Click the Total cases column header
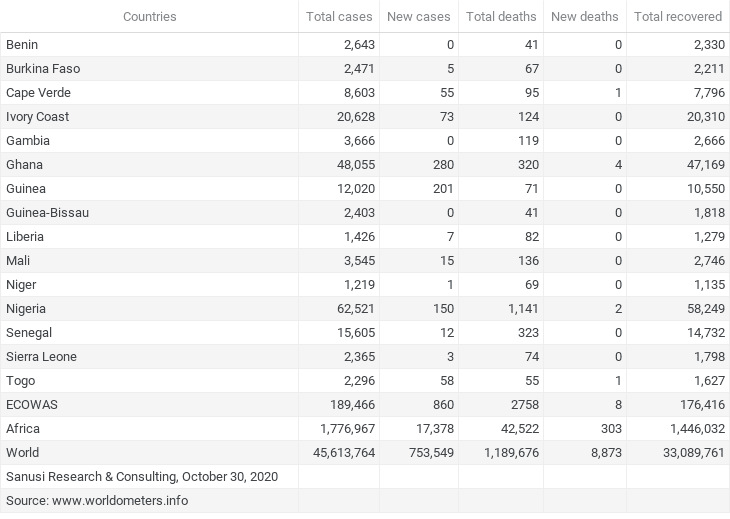 (x=339, y=16)
